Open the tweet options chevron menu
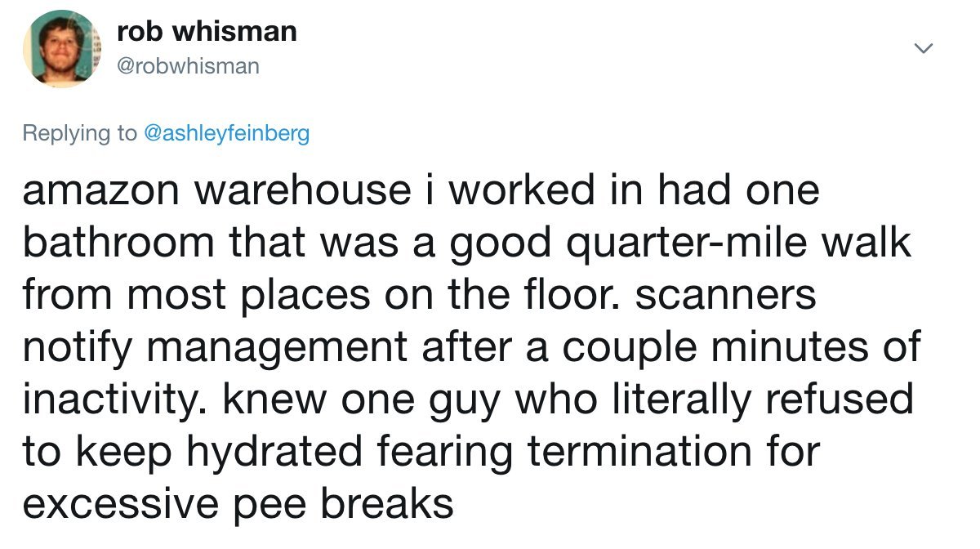 [922, 50]
